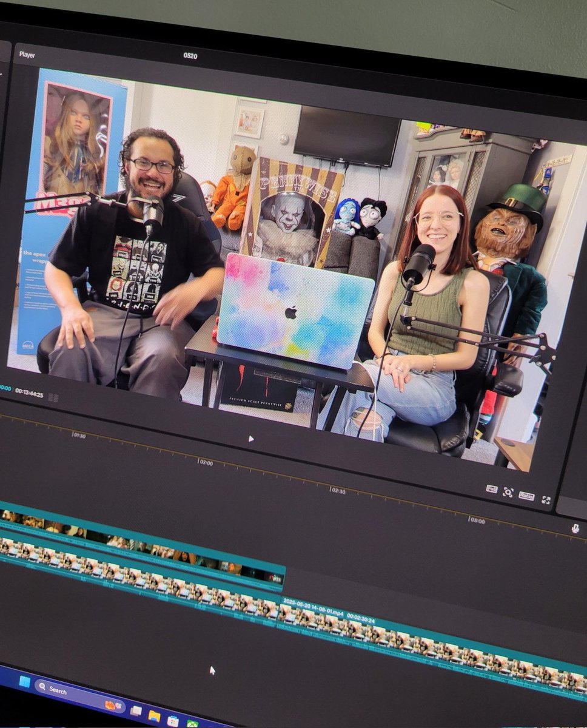Click the 02:30 mark on timeline ruler
587x728 pixels.
coord(338,490)
